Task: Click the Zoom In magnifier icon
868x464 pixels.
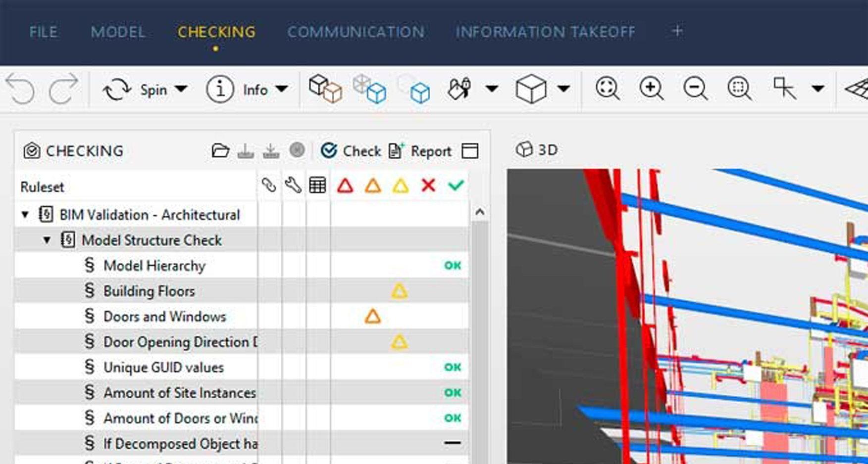Action: click(x=651, y=89)
